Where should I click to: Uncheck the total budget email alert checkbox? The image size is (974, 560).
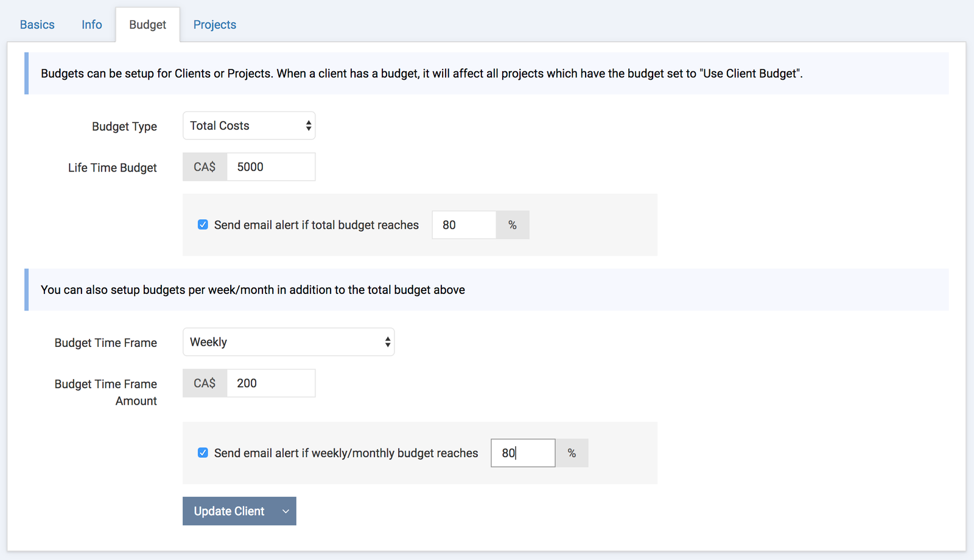point(203,225)
